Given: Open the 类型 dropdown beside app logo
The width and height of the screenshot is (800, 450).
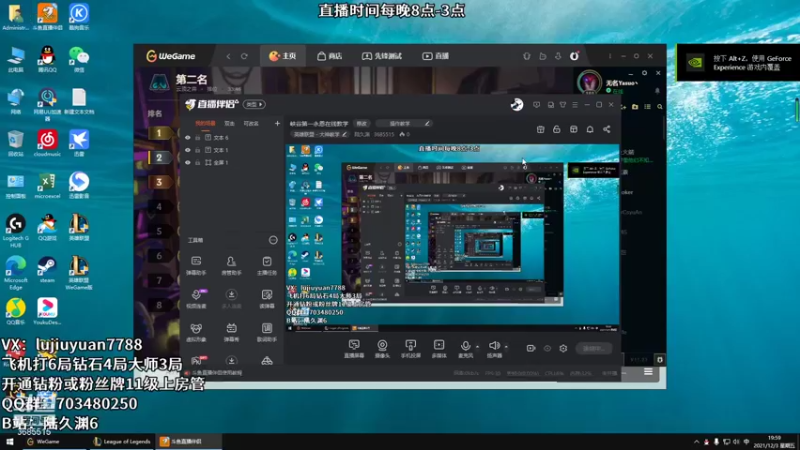Looking at the screenshot, I should (254, 105).
